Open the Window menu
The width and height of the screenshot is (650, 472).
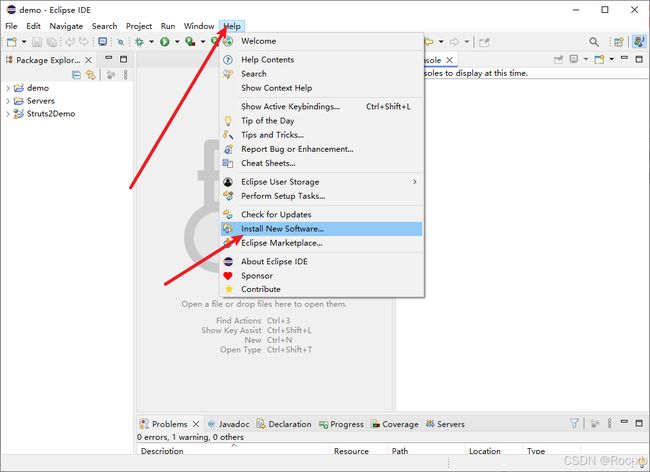pos(199,26)
